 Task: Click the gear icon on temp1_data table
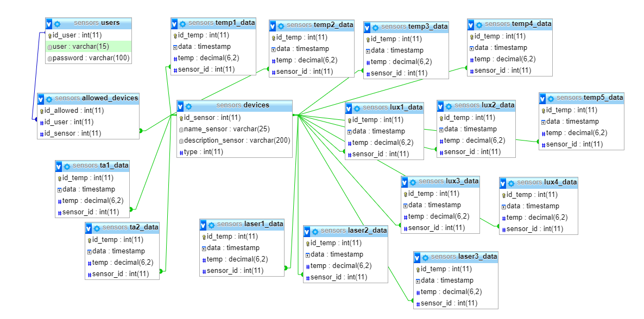point(182,24)
